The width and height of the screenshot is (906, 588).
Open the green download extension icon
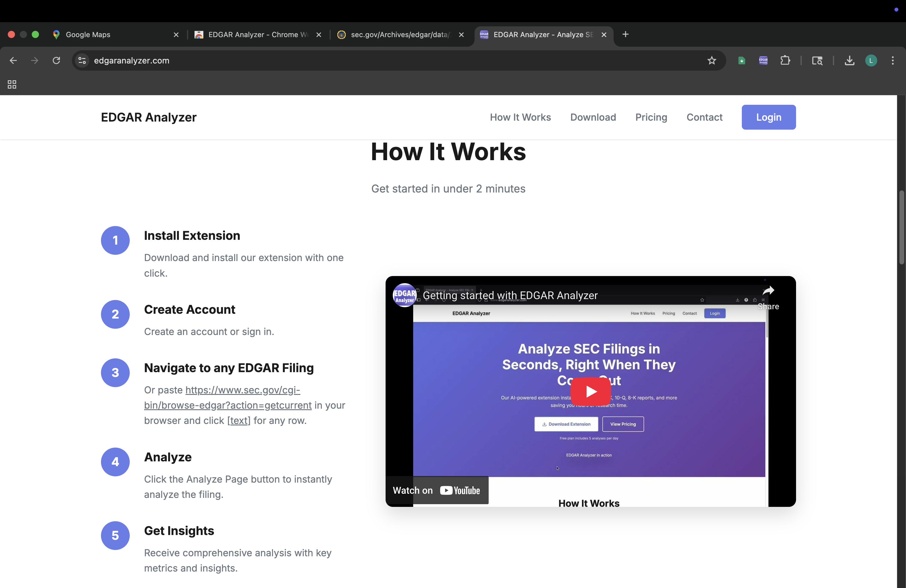point(742,60)
